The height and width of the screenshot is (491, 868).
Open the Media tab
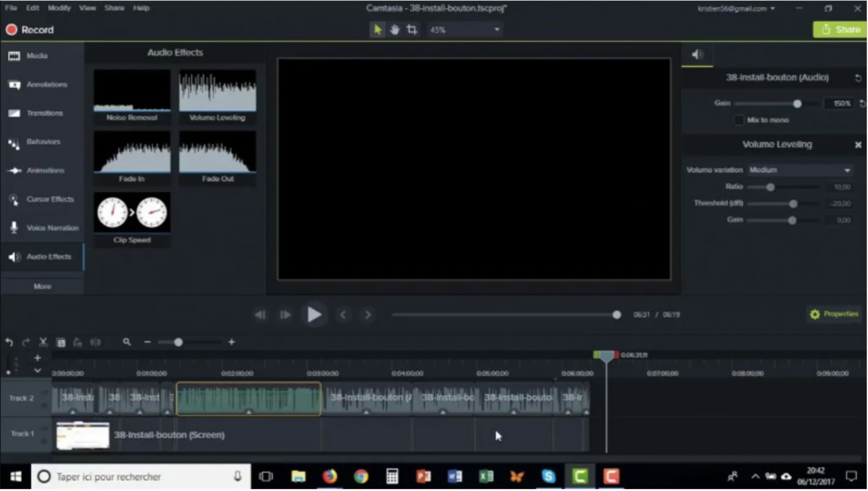point(42,56)
